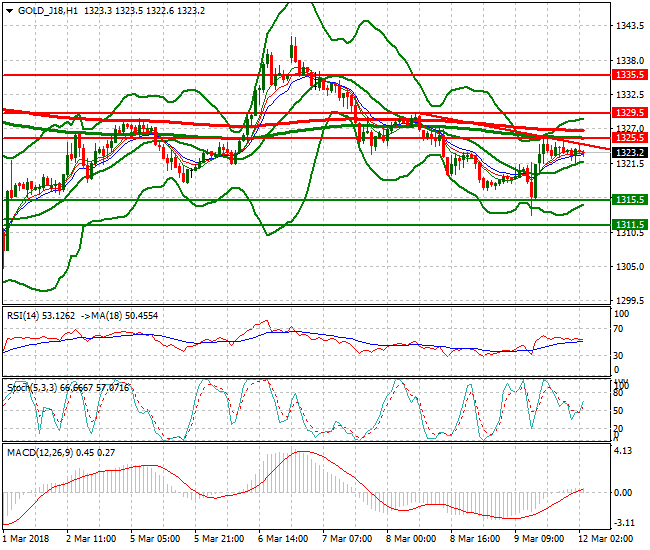Click the RSI scale value 30
The image size is (650, 550).
click(618, 356)
